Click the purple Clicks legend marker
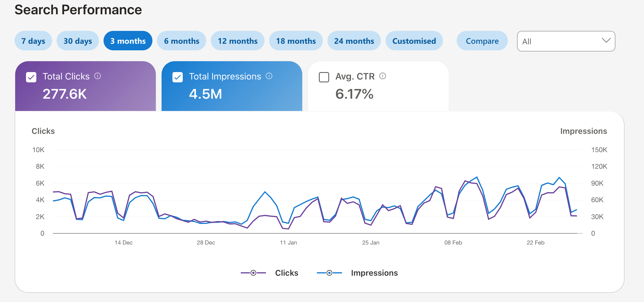644x302 pixels. pos(253,273)
